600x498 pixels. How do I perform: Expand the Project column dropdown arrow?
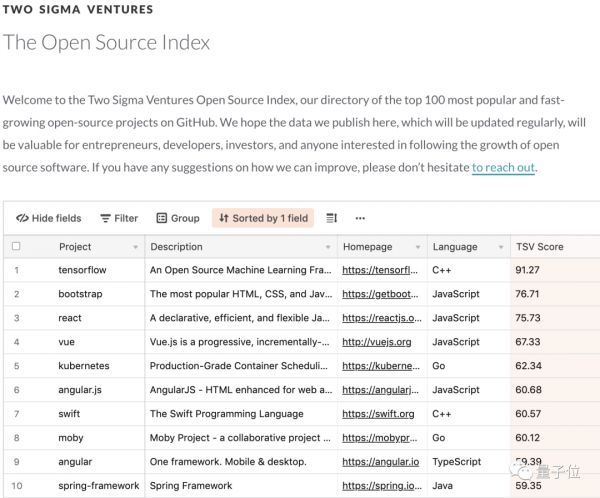click(x=136, y=247)
